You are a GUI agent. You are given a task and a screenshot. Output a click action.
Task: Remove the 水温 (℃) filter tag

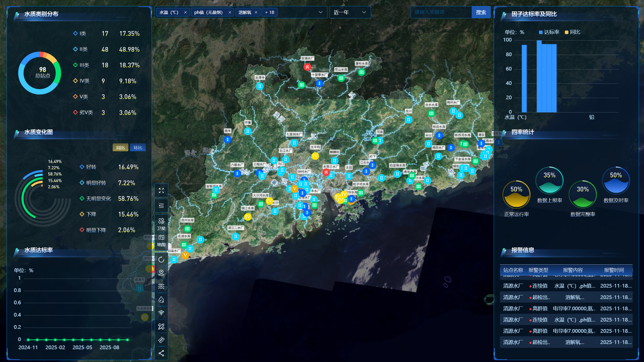point(185,12)
